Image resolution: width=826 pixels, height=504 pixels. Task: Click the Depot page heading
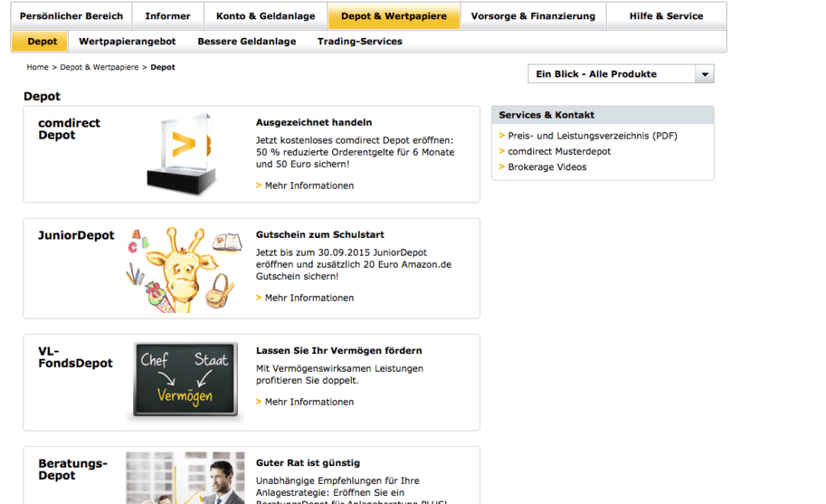pos(42,97)
